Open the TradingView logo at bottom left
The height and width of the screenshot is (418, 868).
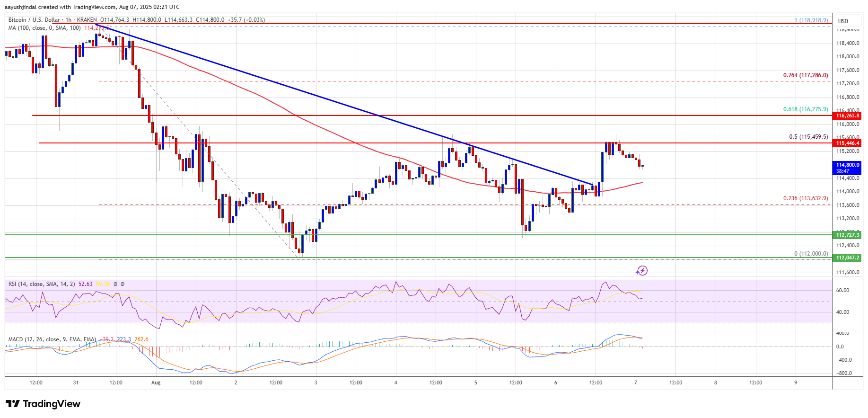(x=43, y=404)
